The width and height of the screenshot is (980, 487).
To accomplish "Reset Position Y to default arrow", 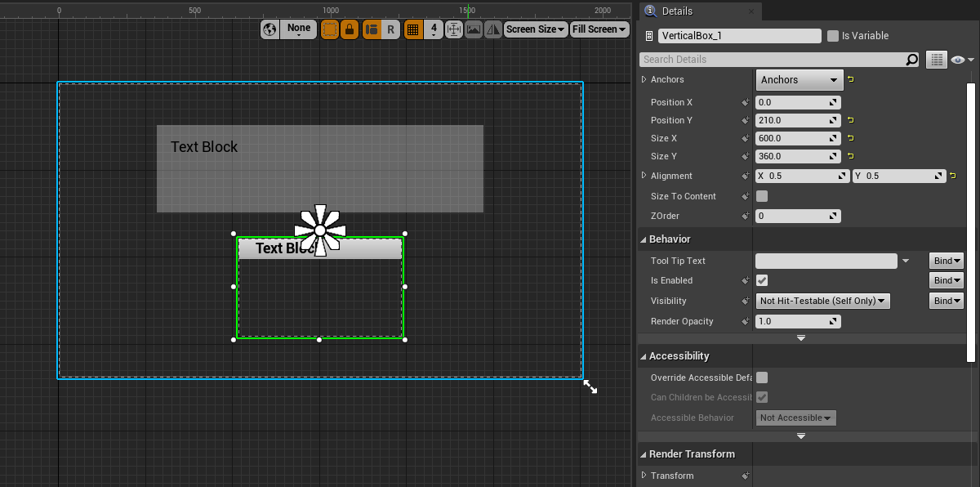I will coord(851,120).
